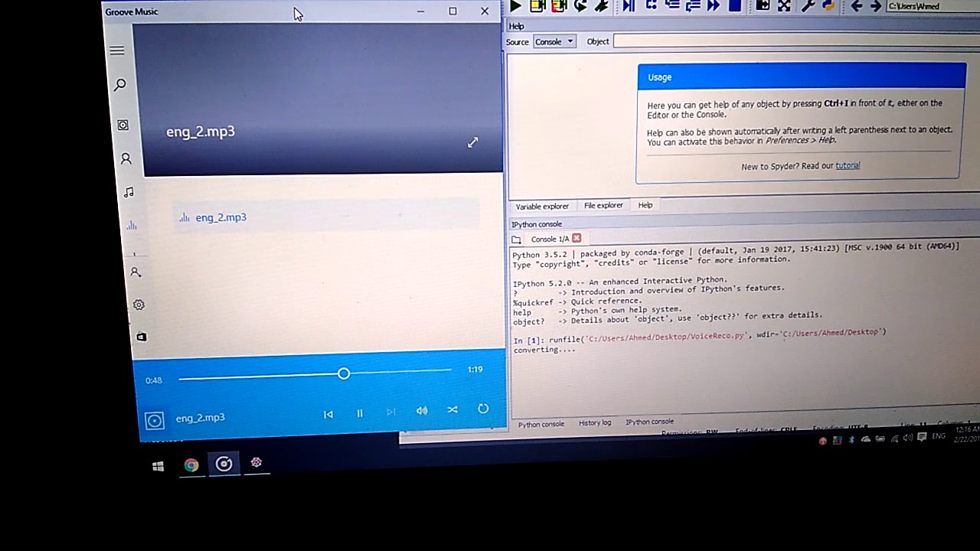Click Spyder continue execution double-arrow icon
Viewport: 980px width, 551px height.
pyautogui.click(x=714, y=6)
